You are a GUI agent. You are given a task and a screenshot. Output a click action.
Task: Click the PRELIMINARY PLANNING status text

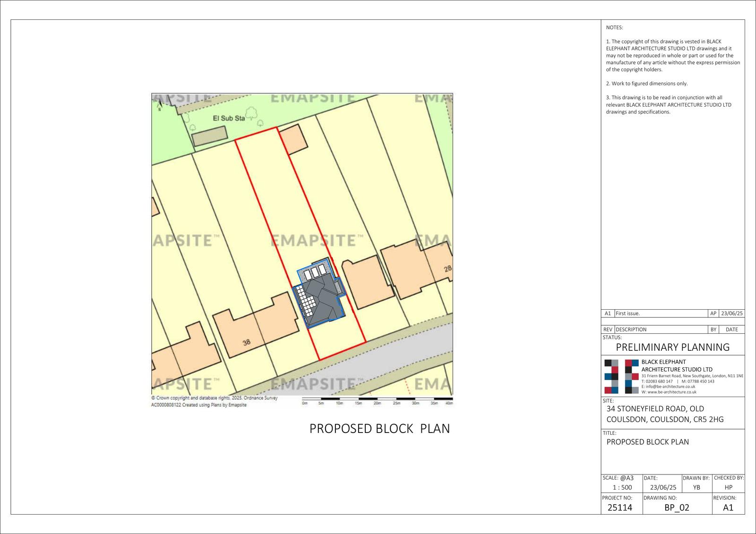pyautogui.click(x=672, y=347)
